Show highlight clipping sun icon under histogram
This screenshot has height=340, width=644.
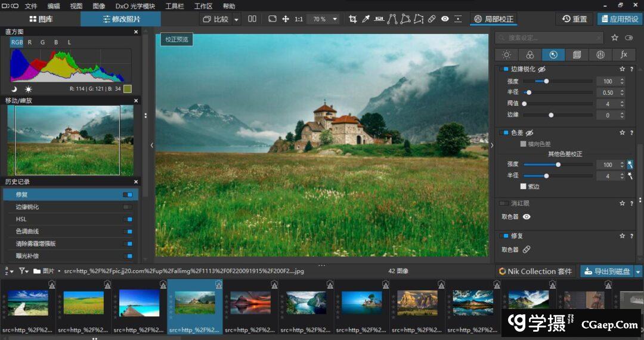(x=29, y=89)
